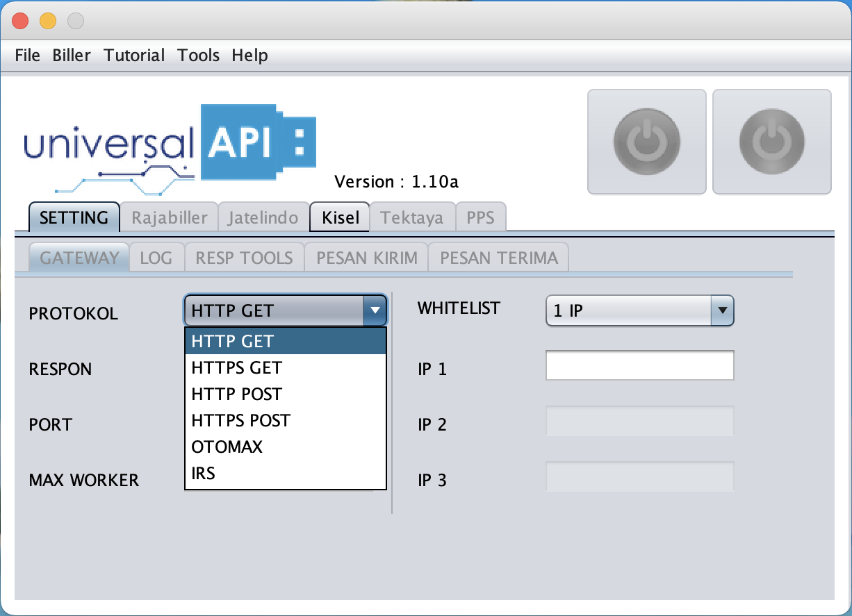
Task: Click the IP 2 label
Action: click(x=432, y=425)
